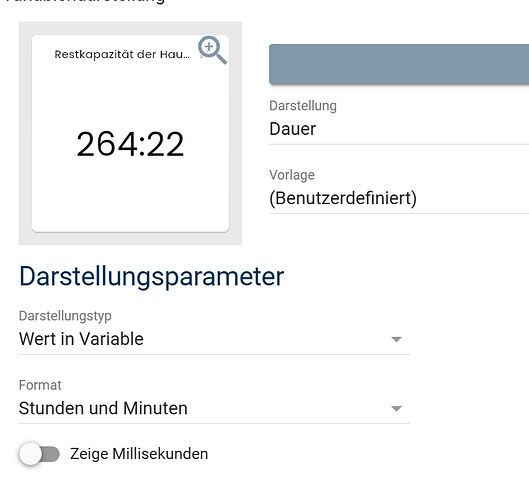Screen dimensions: 529x500
Task: Click the Restkapazität der Hau… tile title
Action: point(122,54)
